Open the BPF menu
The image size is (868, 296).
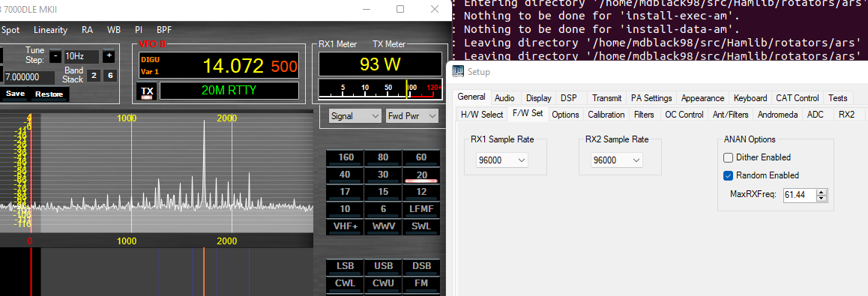164,30
